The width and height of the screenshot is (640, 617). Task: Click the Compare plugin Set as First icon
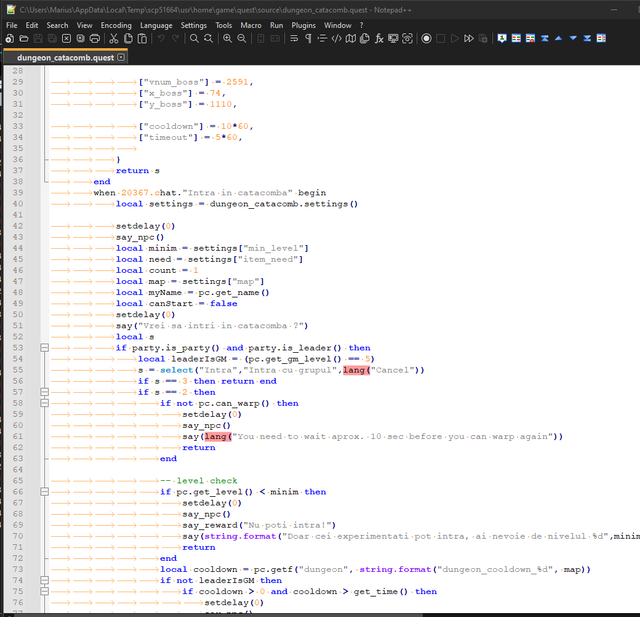coord(502,38)
